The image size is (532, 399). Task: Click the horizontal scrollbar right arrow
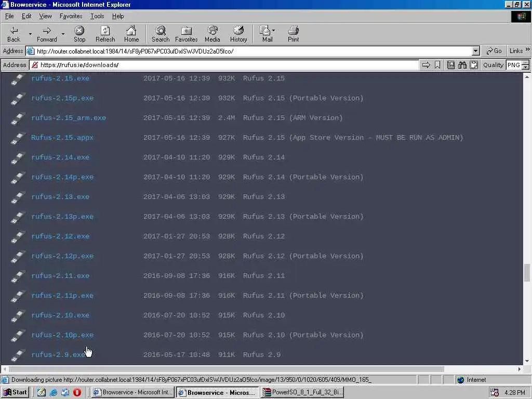point(520,369)
